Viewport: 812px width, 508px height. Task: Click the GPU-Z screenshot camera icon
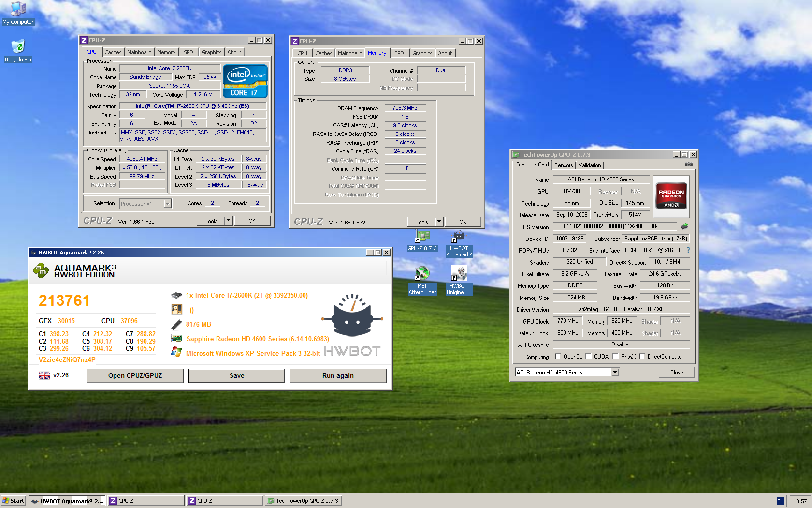coord(689,164)
